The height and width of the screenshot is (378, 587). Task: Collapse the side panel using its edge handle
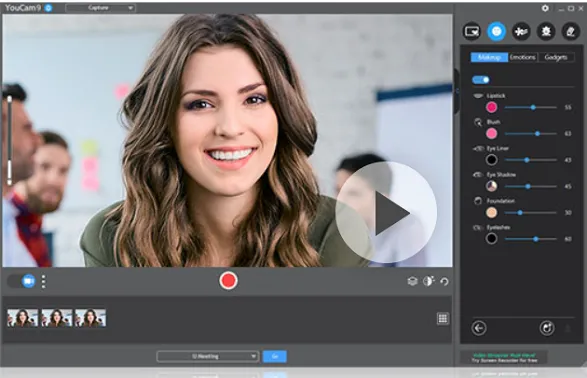click(x=456, y=91)
